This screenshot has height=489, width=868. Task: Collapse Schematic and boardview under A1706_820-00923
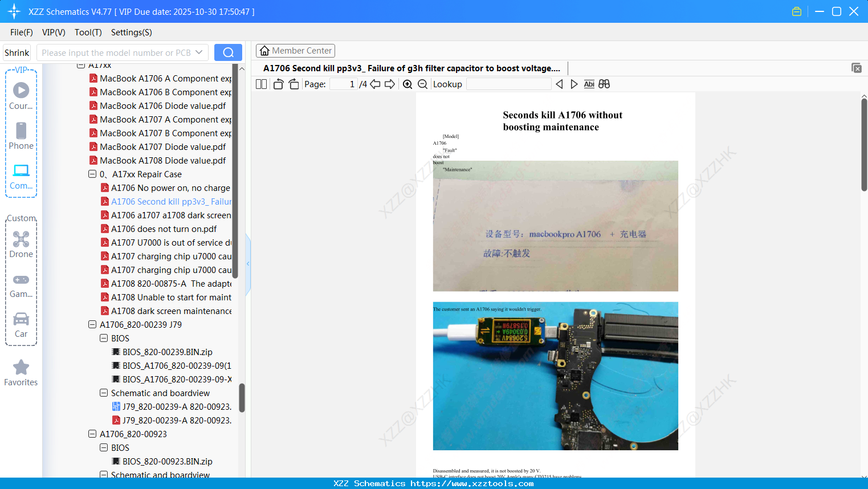coord(104,474)
